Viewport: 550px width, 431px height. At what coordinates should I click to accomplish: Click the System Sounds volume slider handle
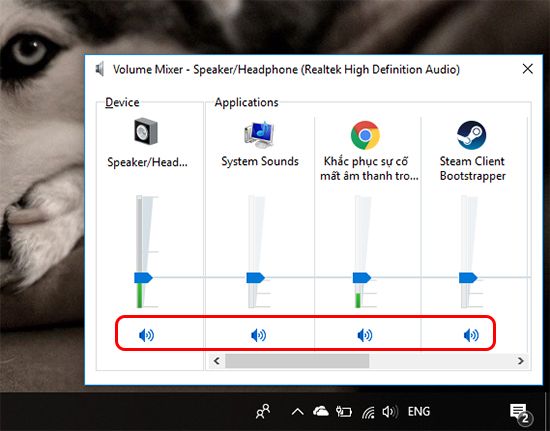tap(255, 278)
